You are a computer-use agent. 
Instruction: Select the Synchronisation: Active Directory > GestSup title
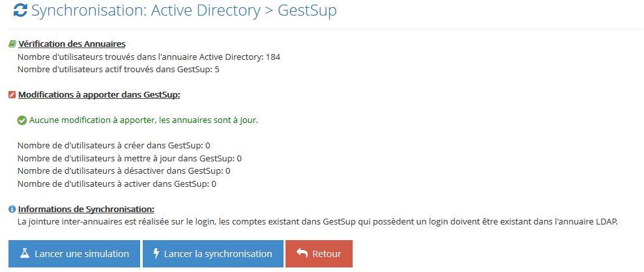pyautogui.click(x=184, y=10)
